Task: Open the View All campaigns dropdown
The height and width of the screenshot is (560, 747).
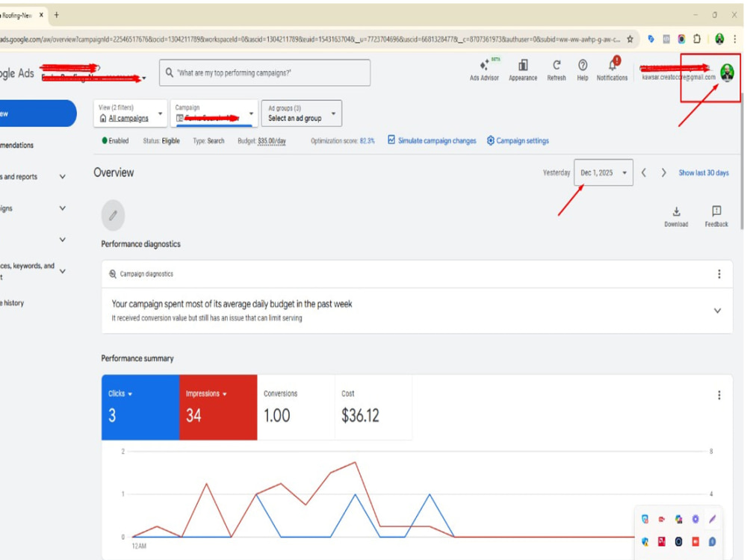Action: click(131, 113)
